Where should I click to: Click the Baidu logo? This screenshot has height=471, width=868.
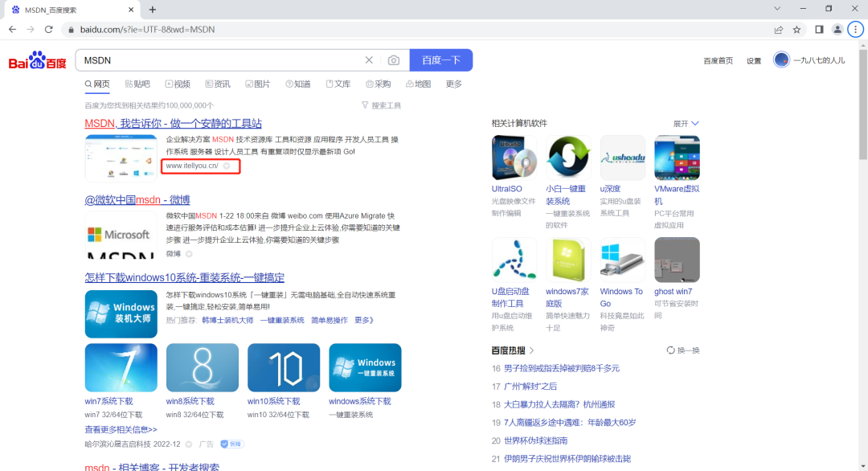coord(38,60)
